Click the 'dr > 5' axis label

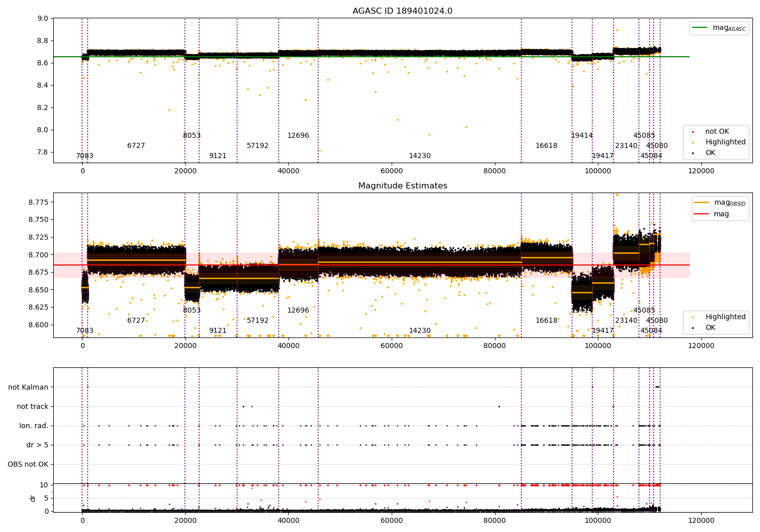37,445
